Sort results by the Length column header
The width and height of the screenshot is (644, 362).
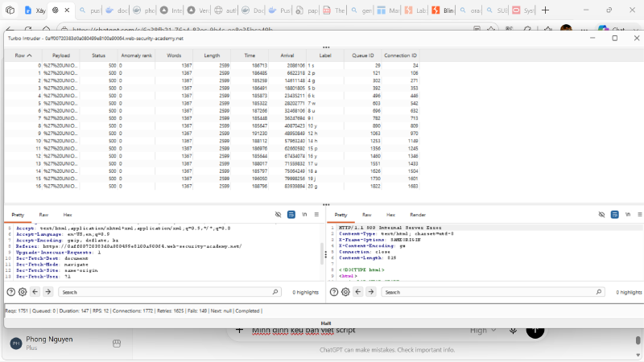[x=212, y=56]
